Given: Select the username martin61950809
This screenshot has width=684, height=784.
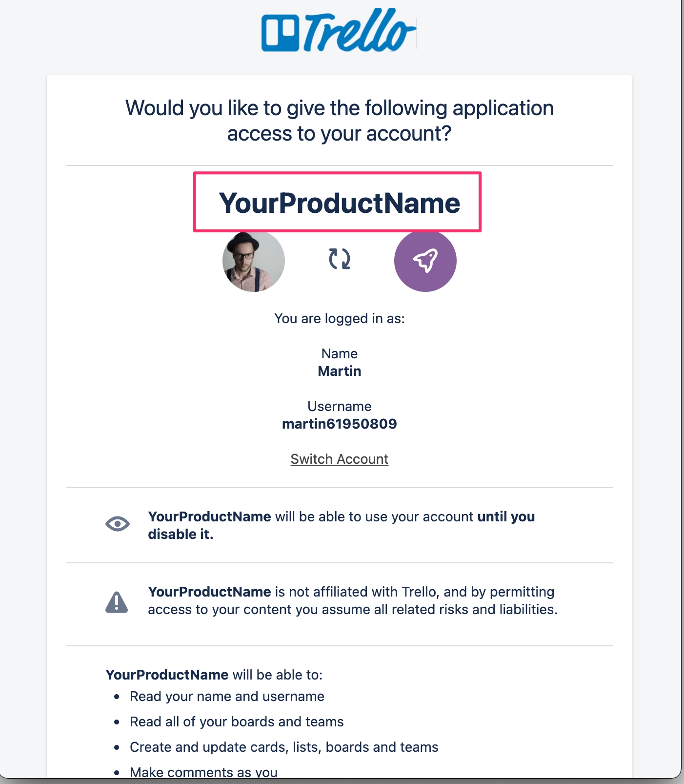Looking at the screenshot, I should pos(340,424).
